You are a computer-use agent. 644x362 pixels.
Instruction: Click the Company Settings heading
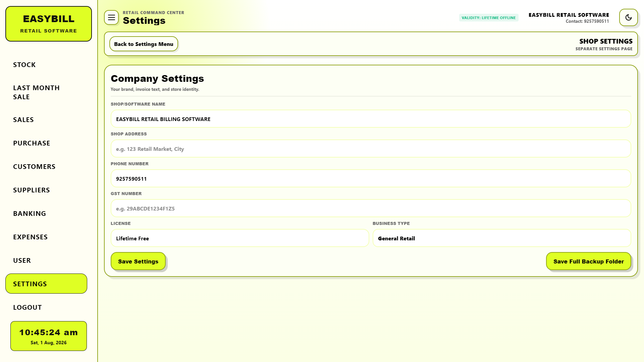157,78
